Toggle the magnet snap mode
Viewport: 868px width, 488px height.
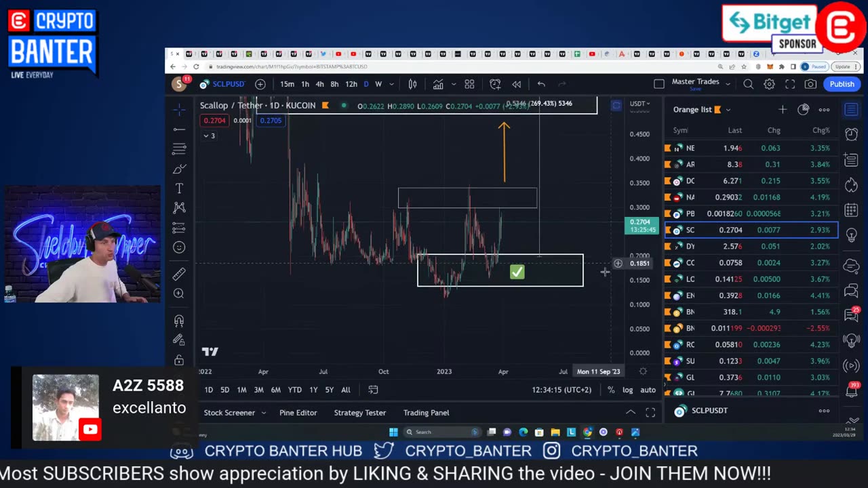click(179, 321)
